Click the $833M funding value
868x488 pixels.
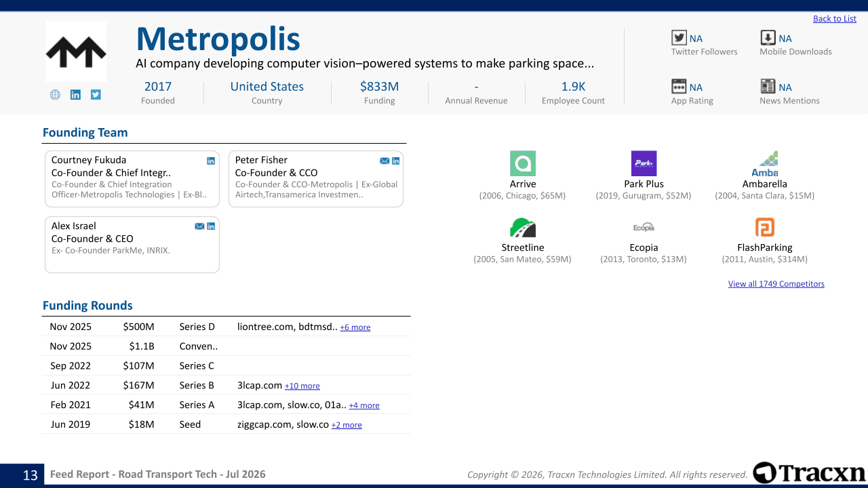click(x=379, y=86)
